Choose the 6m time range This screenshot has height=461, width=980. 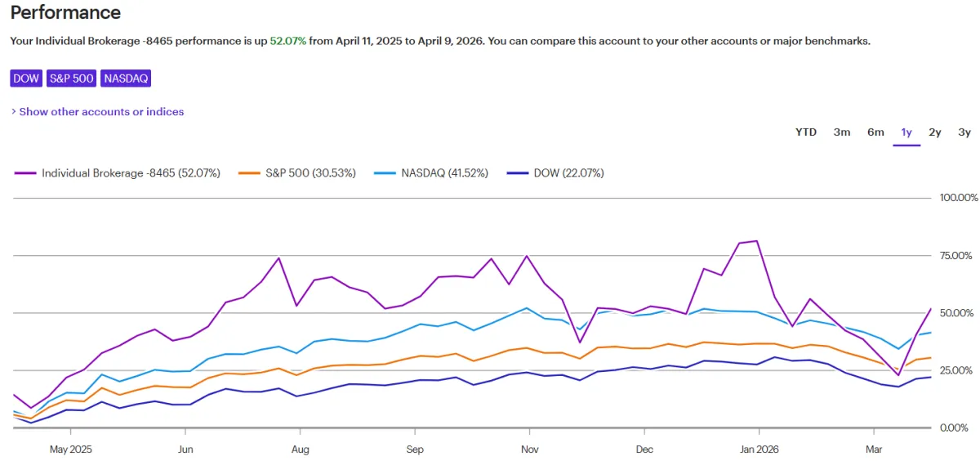coord(875,132)
